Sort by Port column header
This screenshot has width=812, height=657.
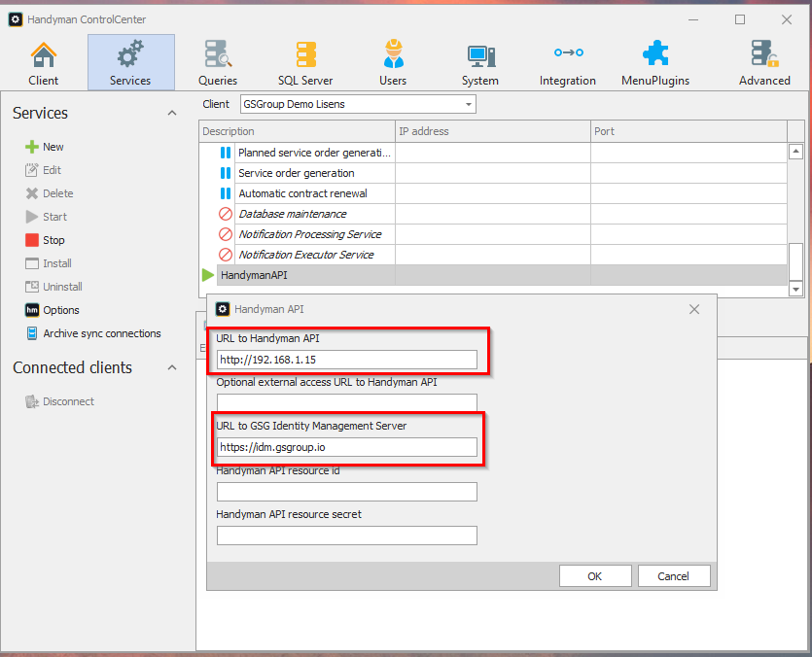(688, 131)
